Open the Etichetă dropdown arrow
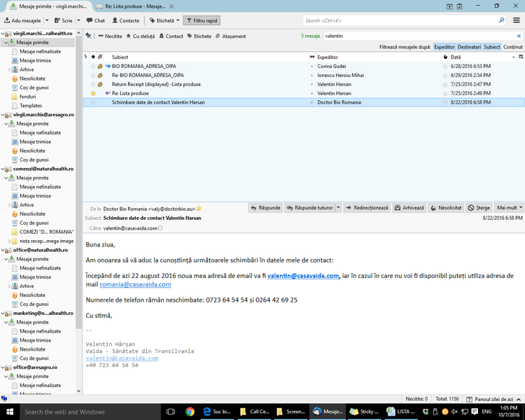This screenshot has height=420, width=525. [x=178, y=20]
